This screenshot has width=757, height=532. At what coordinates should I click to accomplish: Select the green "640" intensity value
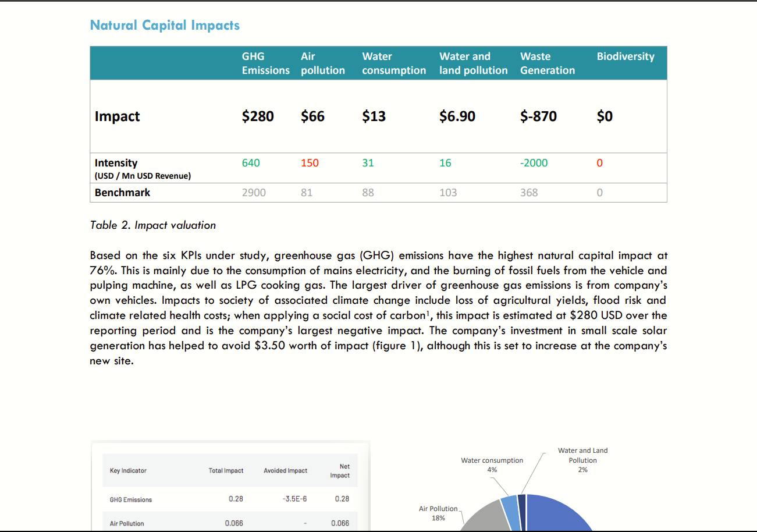tap(251, 163)
